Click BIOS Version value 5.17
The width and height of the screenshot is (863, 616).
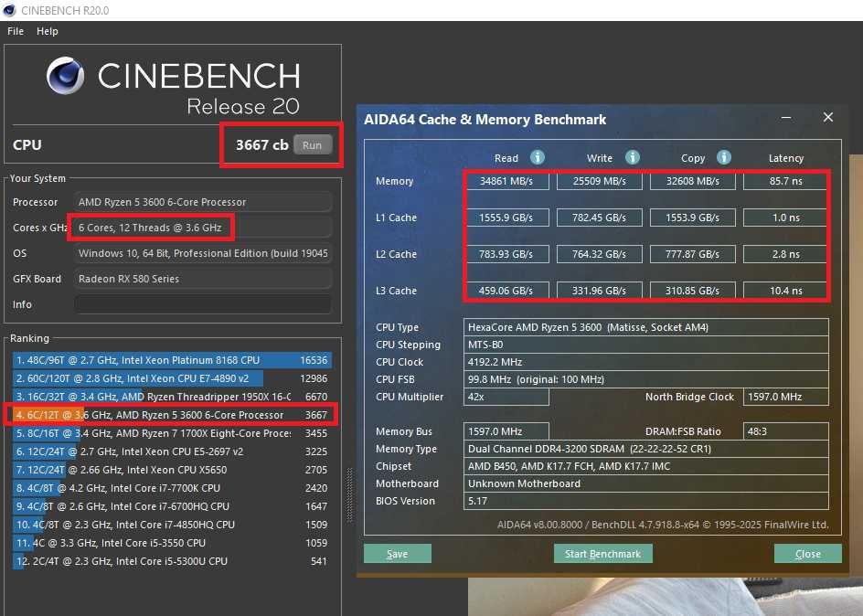click(x=646, y=501)
